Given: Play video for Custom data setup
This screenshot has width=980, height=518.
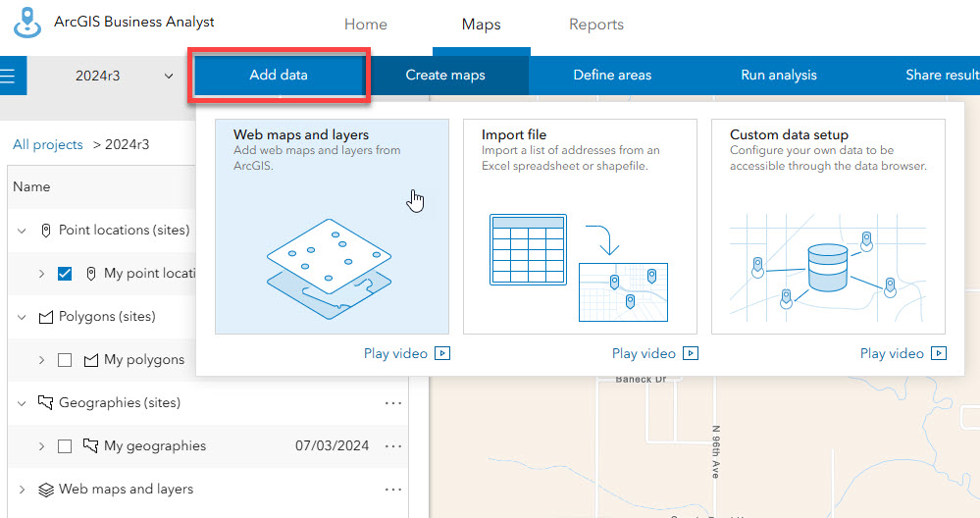Looking at the screenshot, I should point(892,353).
